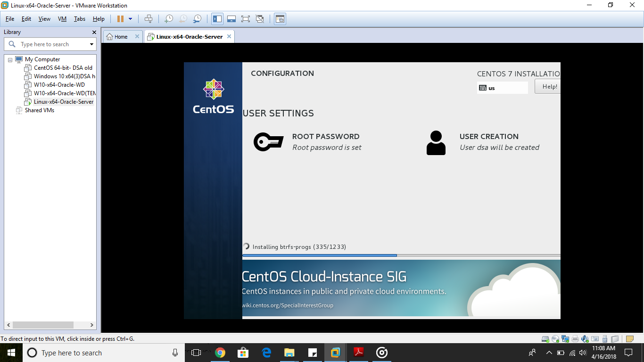Send Ctrl+Alt+Del to the VM
644x362 pixels.
[x=149, y=19]
